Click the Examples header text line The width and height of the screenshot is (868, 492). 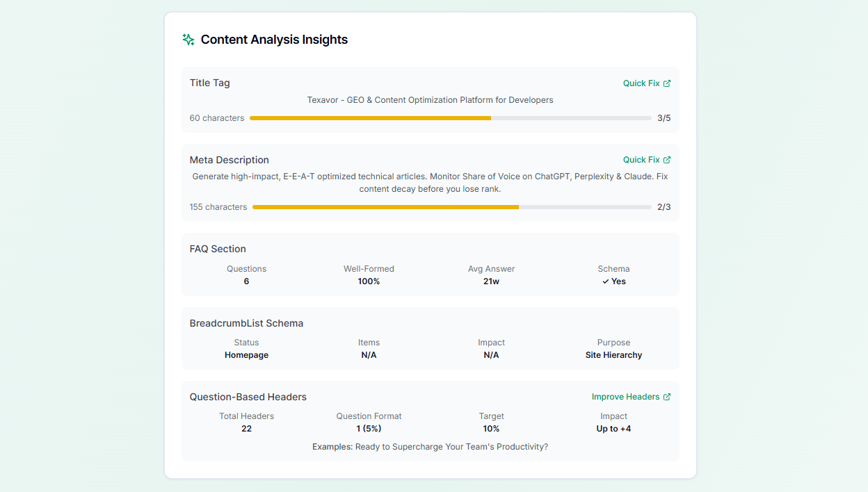point(430,447)
